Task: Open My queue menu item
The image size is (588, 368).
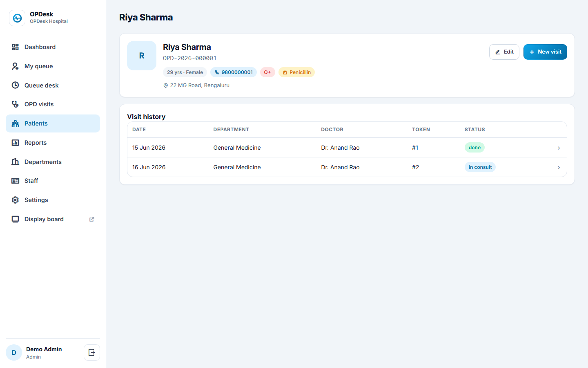Action: tap(53, 66)
